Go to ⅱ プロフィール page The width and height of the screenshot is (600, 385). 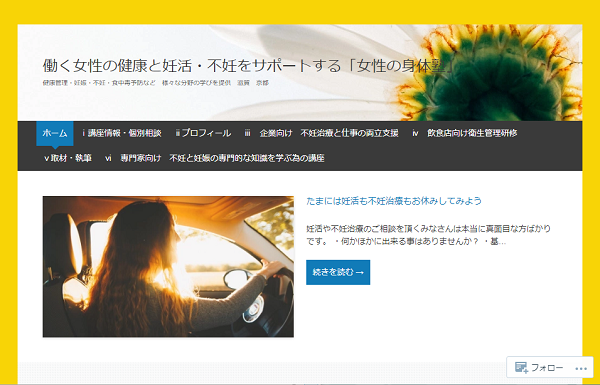pyautogui.click(x=203, y=133)
